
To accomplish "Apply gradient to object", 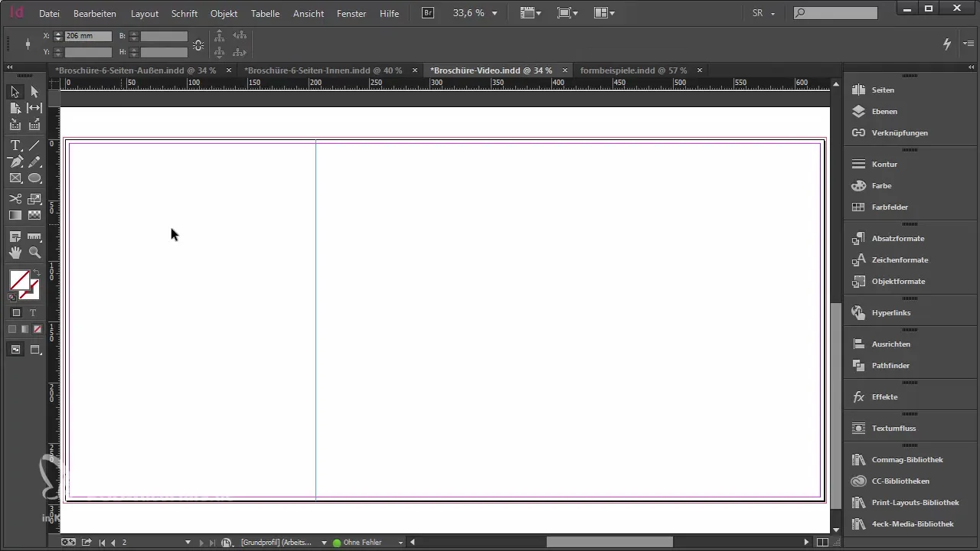I will pyautogui.click(x=24, y=330).
